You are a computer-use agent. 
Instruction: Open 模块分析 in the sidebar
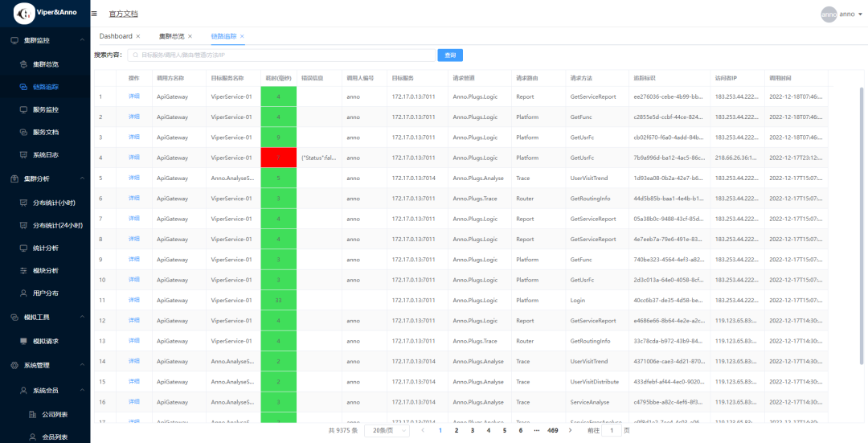pos(45,271)
